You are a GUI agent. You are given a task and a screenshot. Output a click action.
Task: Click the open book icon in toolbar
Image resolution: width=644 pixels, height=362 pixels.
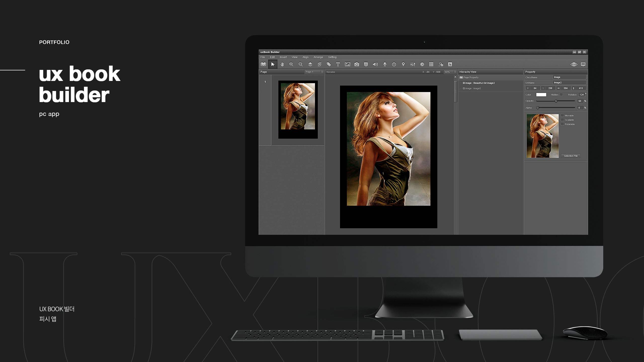263,64
